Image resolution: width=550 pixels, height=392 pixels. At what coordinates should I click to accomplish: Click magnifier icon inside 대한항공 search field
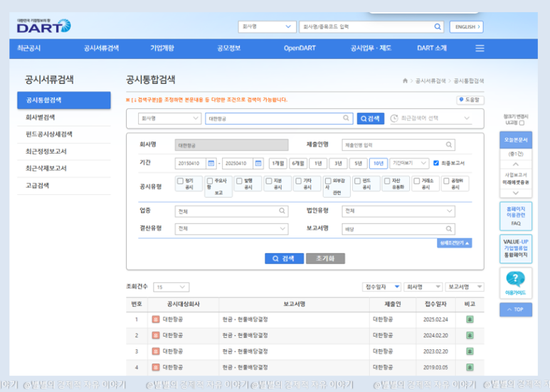click(346, 118)
